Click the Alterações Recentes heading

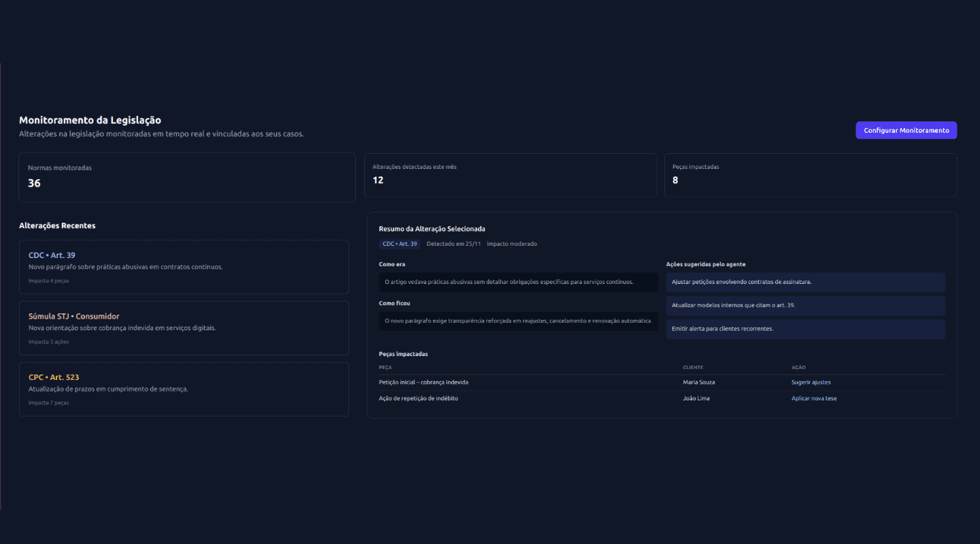coord(57,225)
